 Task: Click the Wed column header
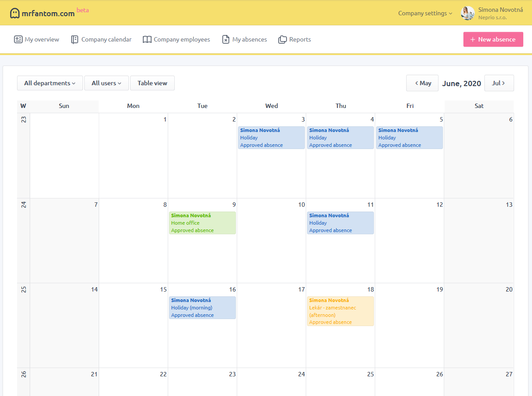(x=271, y=106)
